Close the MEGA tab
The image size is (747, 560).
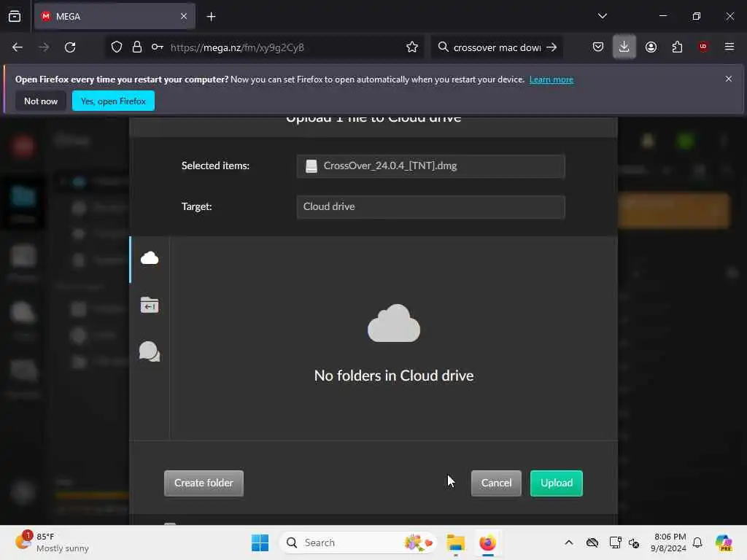tap(184, 17)
